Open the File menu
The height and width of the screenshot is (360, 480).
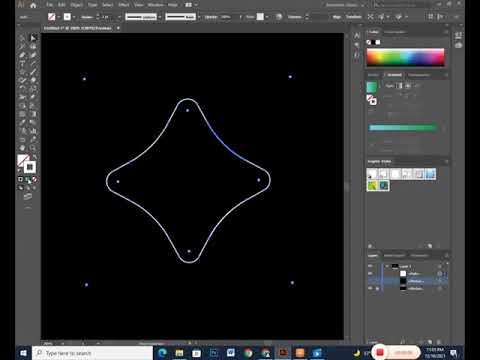[x=50, y=5]
